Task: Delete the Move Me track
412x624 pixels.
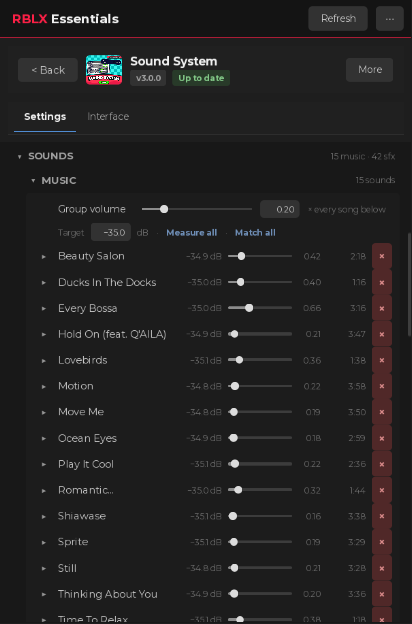Action: pyautogui.click(x=382, y=412)
